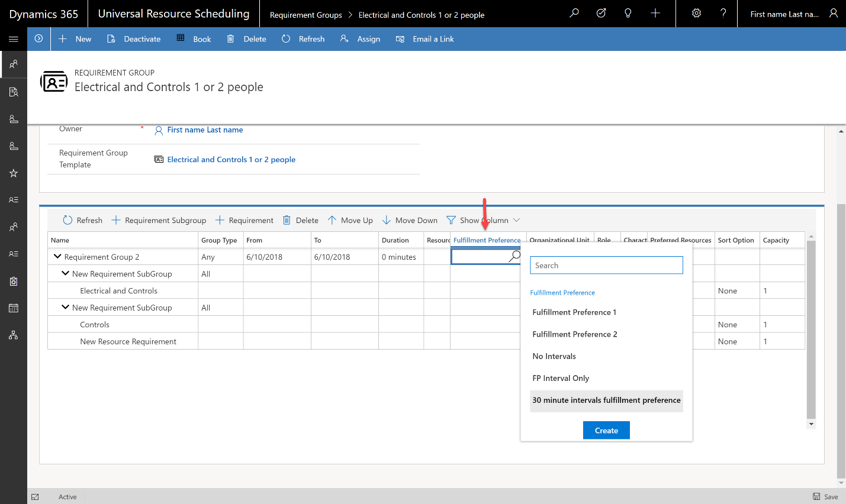
Task: Click the user profile icon
Action: coord(834,13)
